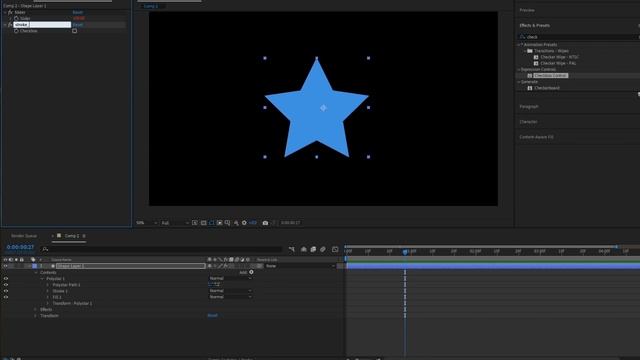
Task: Reset the Slider effect
Action: point(78,12)
